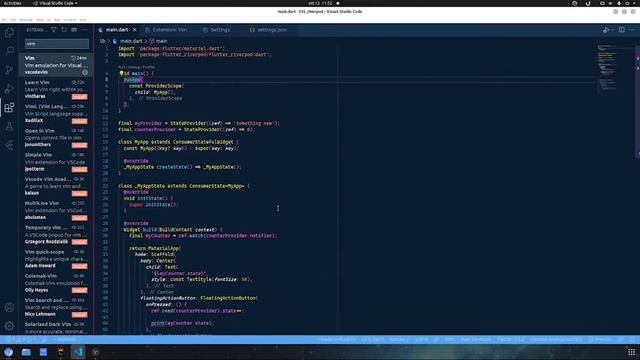Image resolution: width=640 pixels, height=360 pixels.
Task: Open the Explorer view in activity bar
Action: (x=9, y=33)
